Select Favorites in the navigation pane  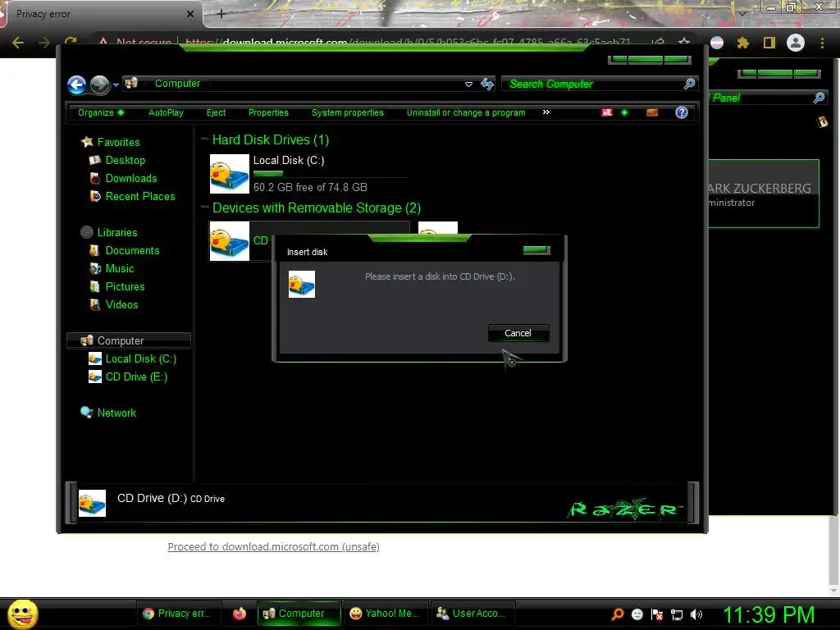coord(118,142)
